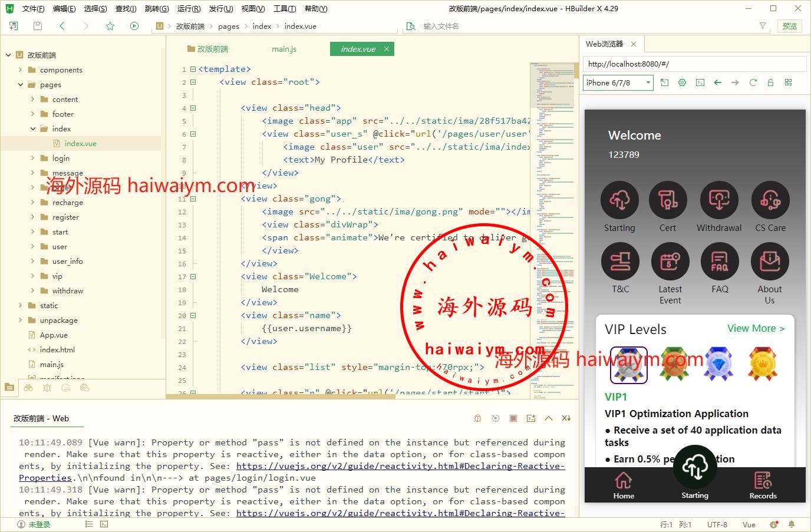Click the QR code icon in browser toolbar
Screen dimensions: 811x532
pos(788,82)
